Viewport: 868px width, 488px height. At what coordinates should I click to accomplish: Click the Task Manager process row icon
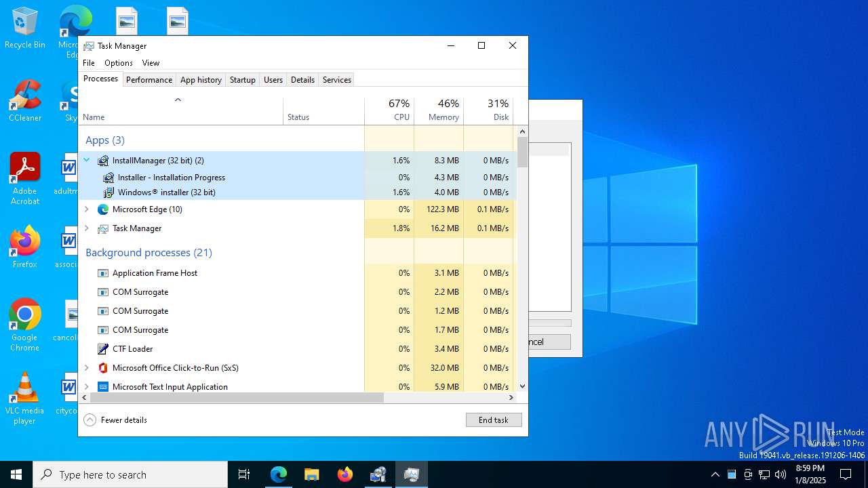(103, 228)
